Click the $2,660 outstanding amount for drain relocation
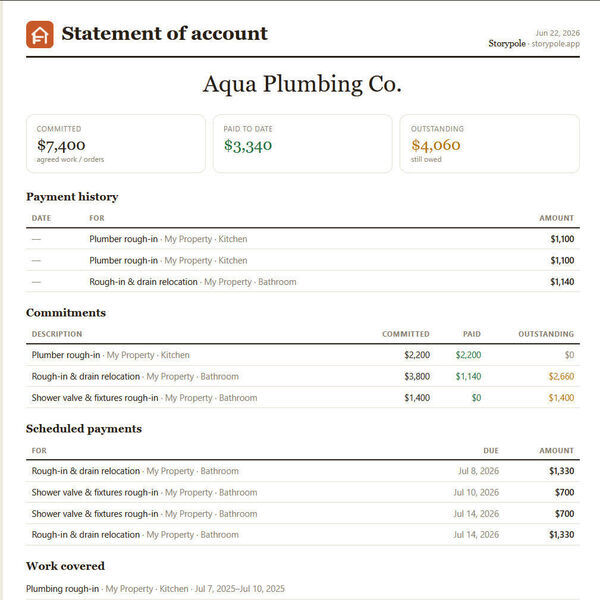The image size is (600, 600). pyautogui.click(x=561, y=377)
